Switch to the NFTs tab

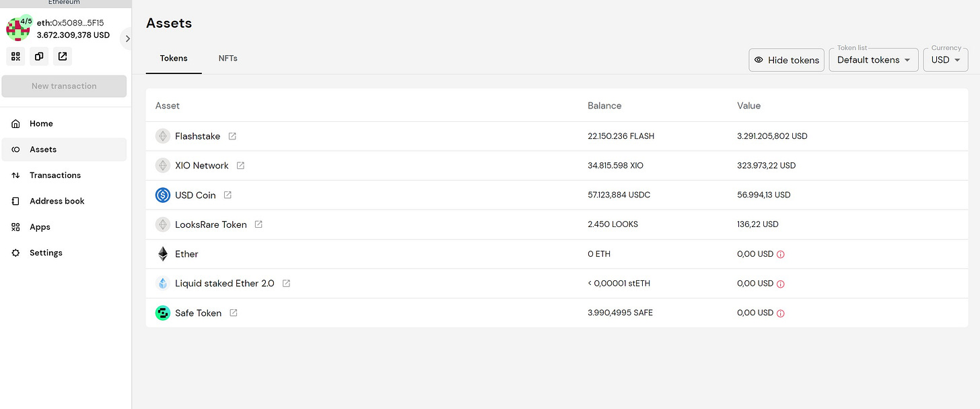228,59
